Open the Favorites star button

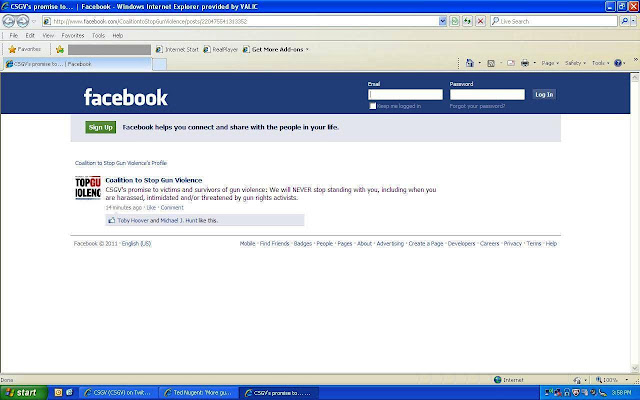24,49
